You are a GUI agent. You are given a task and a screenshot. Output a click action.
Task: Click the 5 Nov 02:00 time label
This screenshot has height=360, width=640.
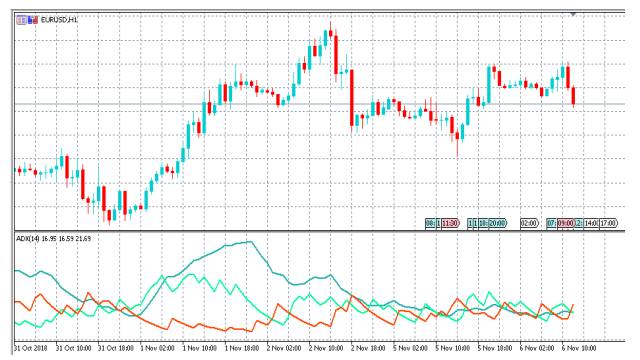click(x=411, y=348)
